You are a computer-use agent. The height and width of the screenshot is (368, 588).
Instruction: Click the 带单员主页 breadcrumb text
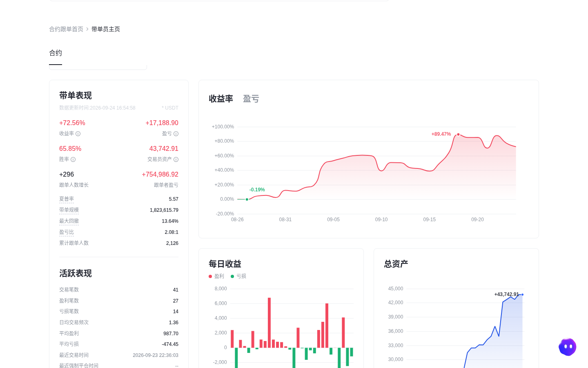(106, 29)
